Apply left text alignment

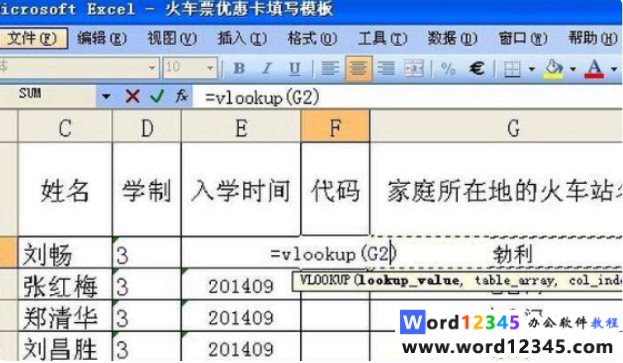[330, 69]
